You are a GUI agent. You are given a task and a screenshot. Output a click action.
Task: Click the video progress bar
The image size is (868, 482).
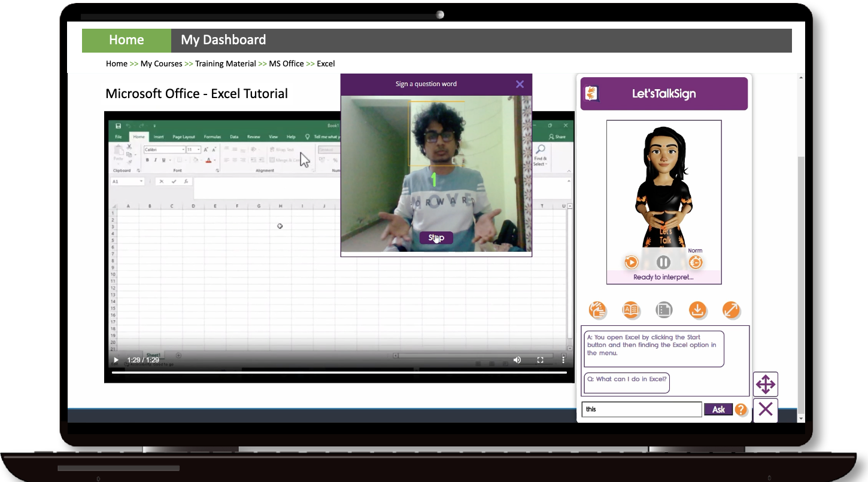point(339,373)
